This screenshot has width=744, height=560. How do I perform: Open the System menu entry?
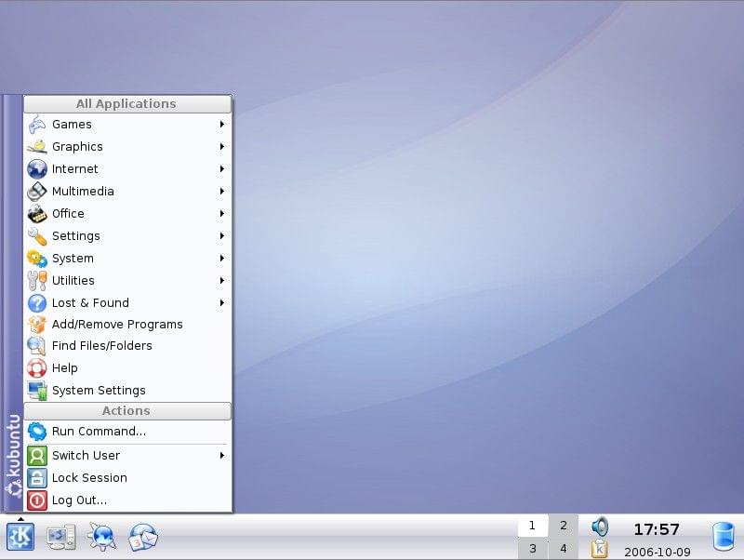(x=127, y=259)
